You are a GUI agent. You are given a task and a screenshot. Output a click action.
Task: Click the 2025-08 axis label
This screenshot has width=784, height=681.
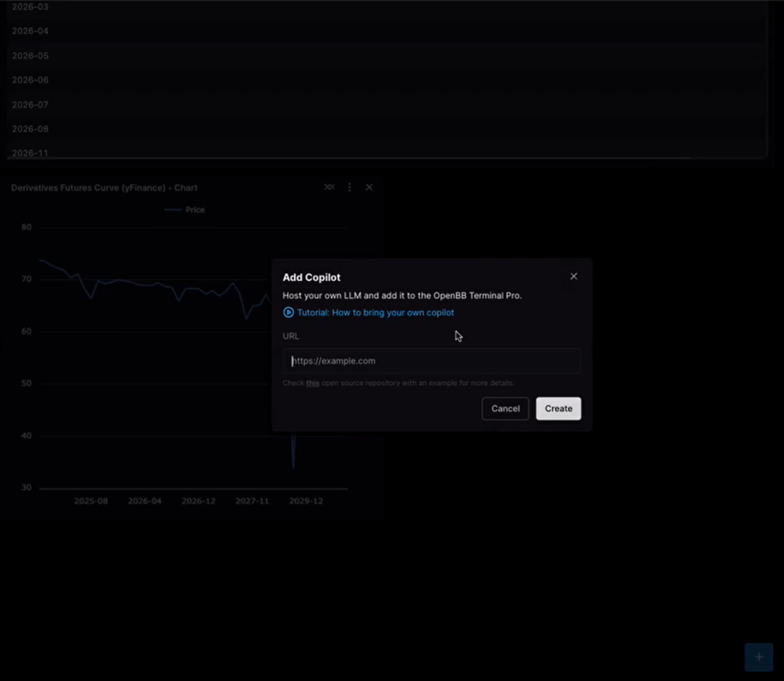91,501
